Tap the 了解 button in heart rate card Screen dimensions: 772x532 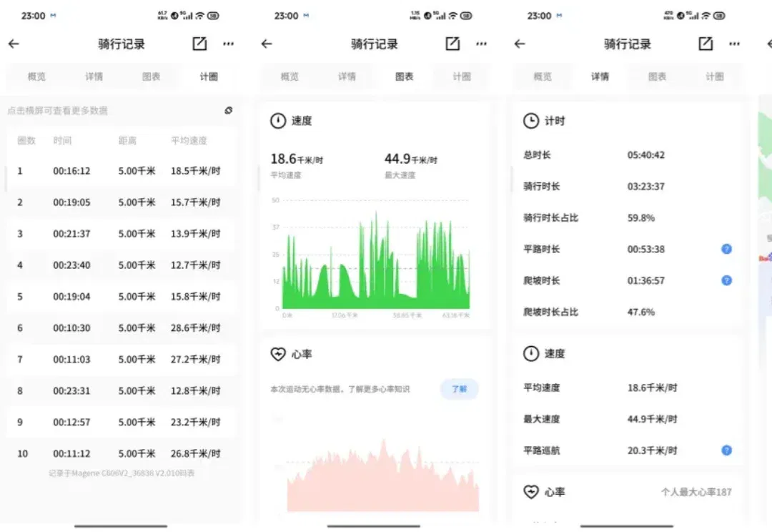(x=460, y=389)
